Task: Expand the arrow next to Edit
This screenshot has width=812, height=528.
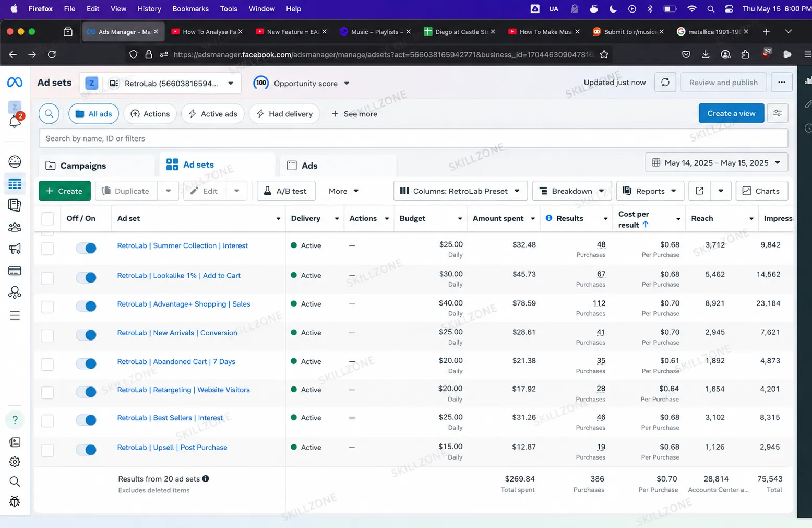Action: coord(236,191)
